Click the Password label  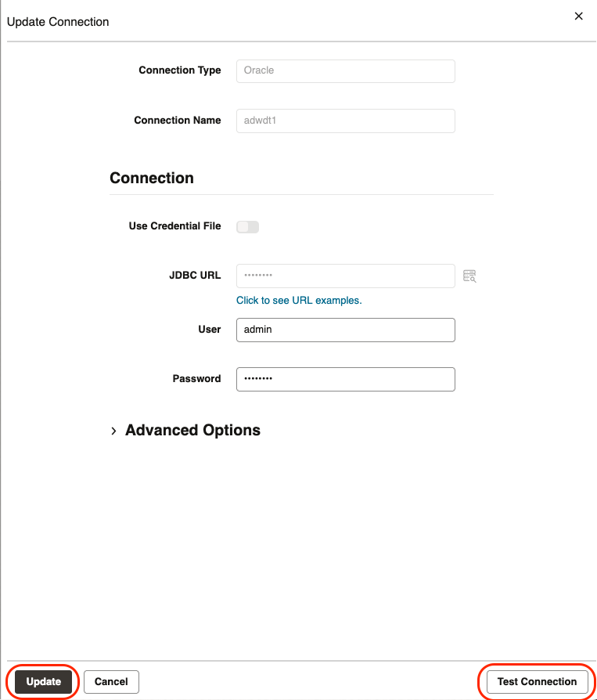coord(196,379)
